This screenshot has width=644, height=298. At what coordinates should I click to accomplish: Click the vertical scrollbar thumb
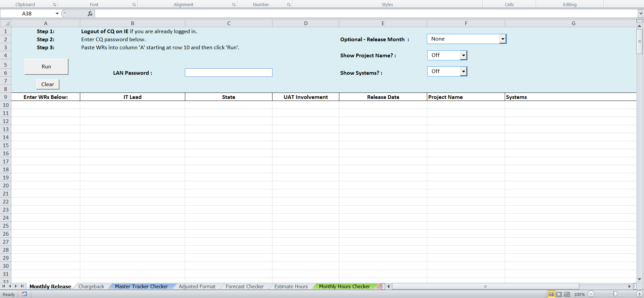pos(640,42)
